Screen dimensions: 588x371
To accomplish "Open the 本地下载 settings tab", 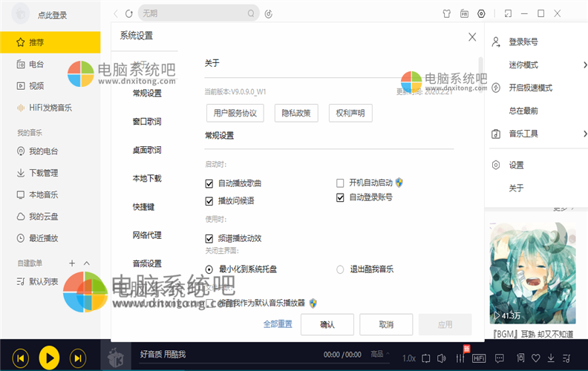I will (x=147, y=178).
